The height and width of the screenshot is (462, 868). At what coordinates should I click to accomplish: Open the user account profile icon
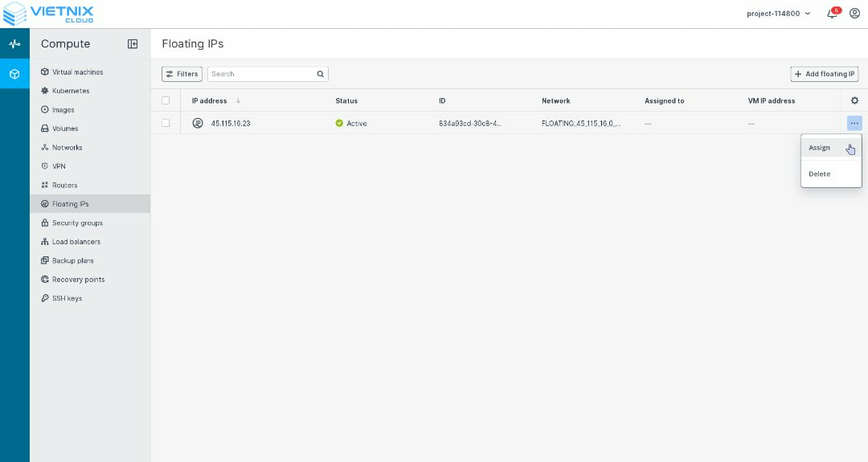click(854, 14)
